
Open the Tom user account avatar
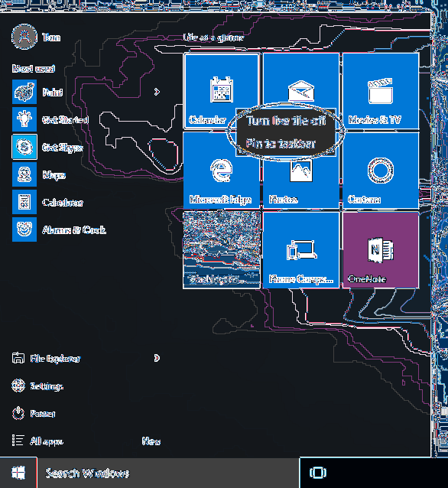pyautogui.click(x=24, y=37)
